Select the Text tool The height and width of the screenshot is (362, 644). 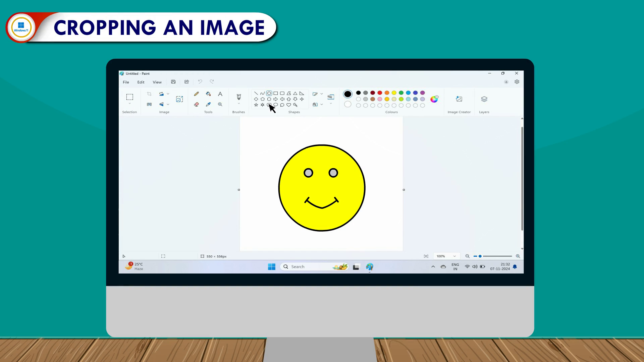point(220,94)
